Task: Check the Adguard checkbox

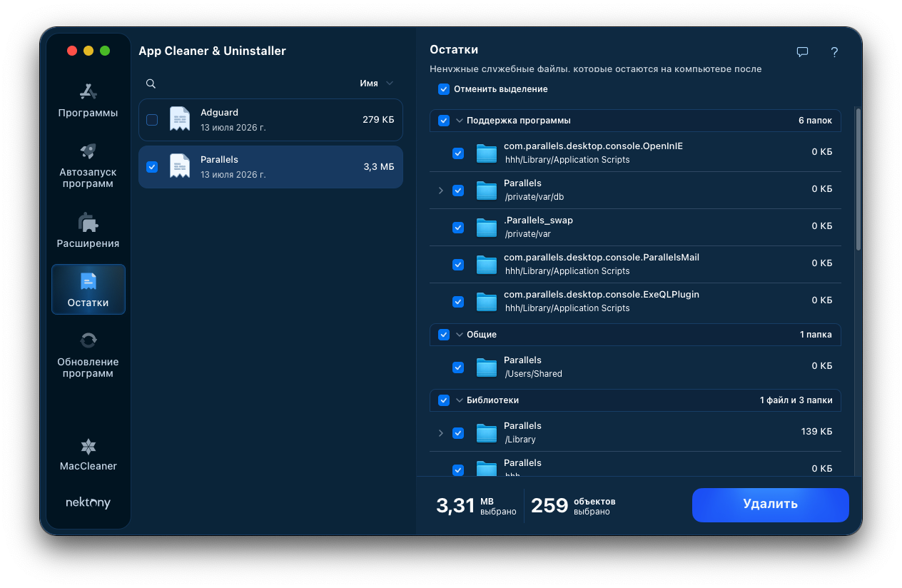Action: tap(152, 120)
